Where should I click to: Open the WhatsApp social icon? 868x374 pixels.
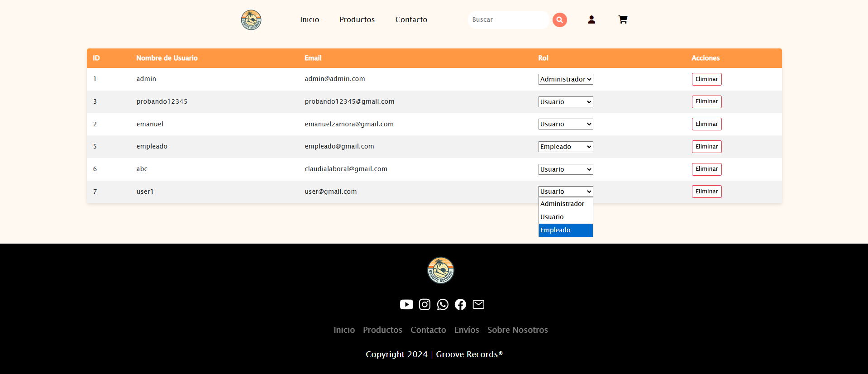[x=443, y=304]
